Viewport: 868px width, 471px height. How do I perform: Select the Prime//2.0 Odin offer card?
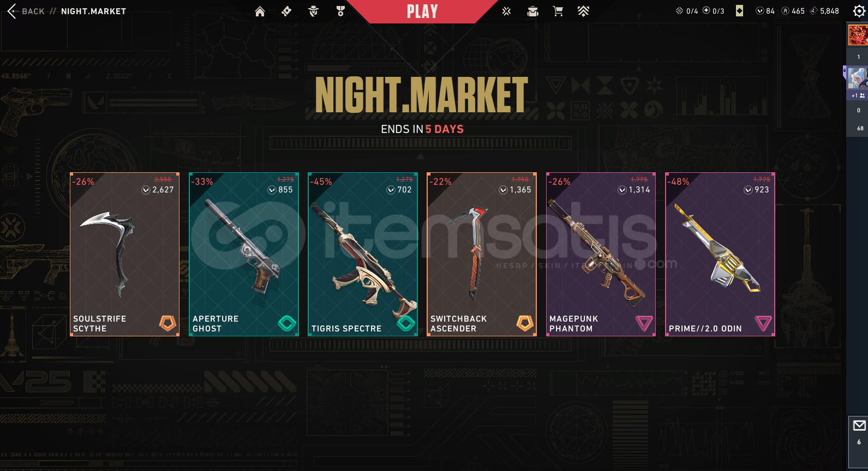720,255
